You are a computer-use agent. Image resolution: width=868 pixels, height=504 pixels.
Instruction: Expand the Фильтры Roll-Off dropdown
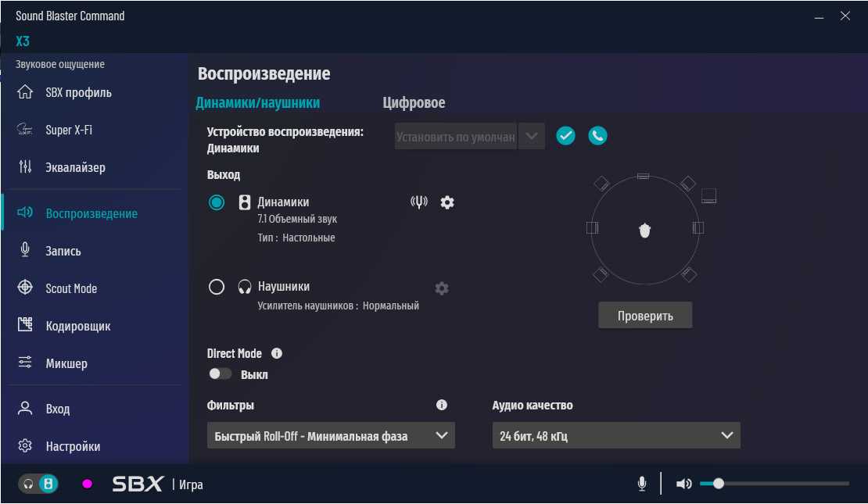[331, 436]
